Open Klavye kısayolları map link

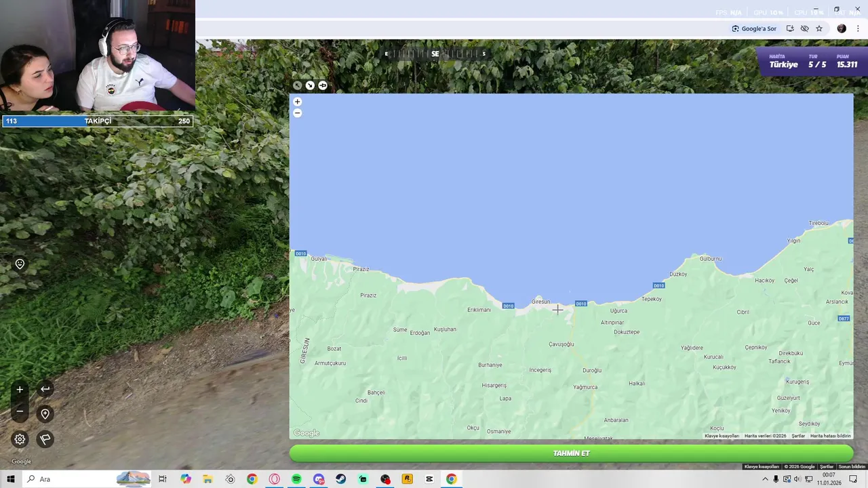[722, 436]
